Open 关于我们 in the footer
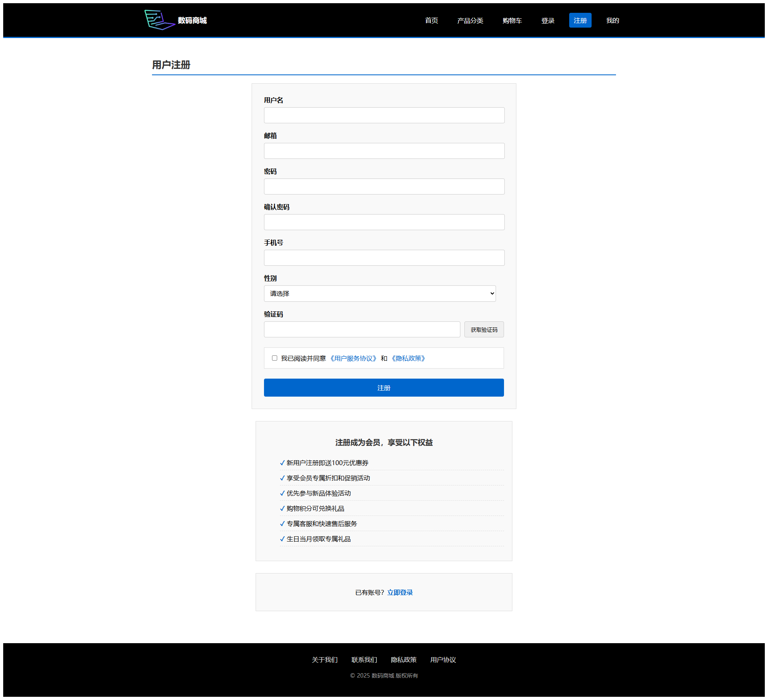 [x=324, y=660]
